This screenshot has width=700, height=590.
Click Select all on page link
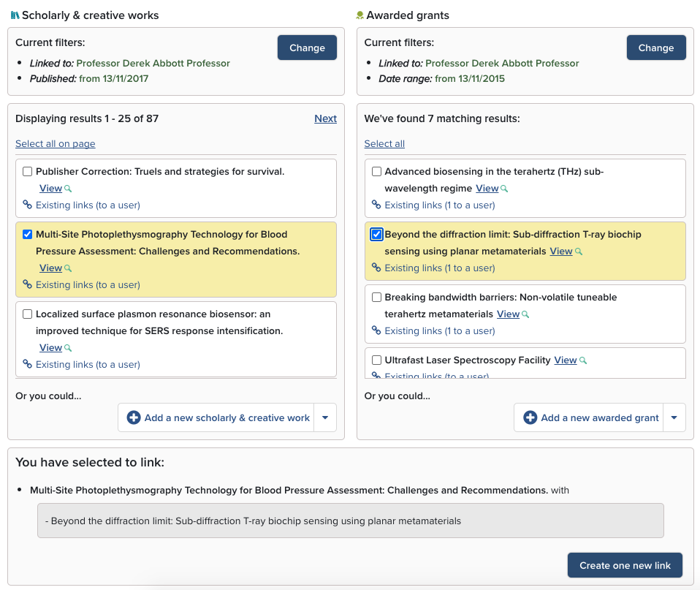(56, 144)
